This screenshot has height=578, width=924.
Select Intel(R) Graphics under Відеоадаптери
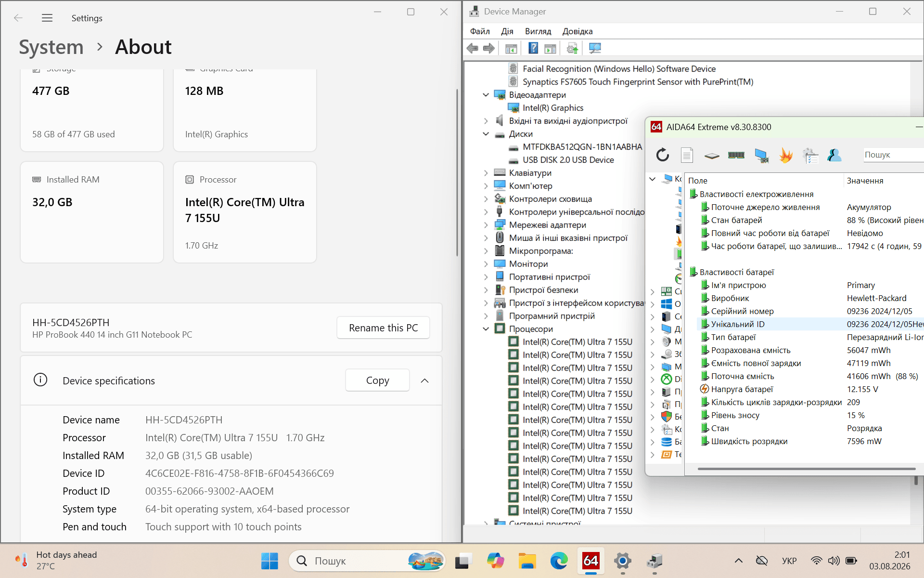coord(553,108)
